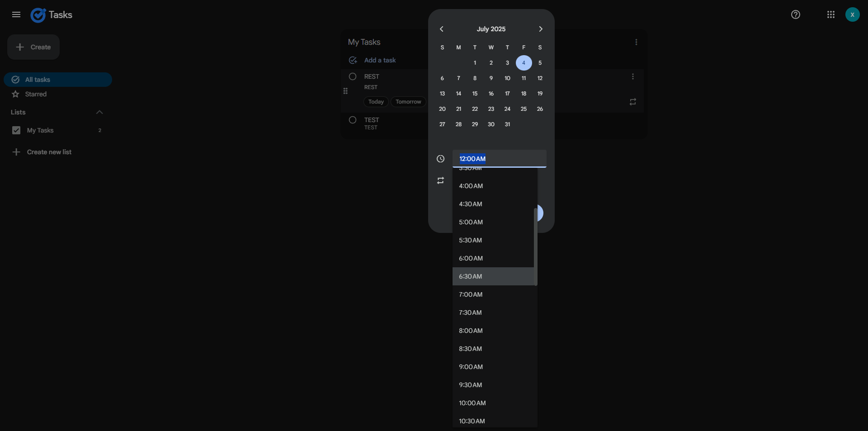Select July 20 in calendar
868x431 pixels.
[x=442, y=109]
